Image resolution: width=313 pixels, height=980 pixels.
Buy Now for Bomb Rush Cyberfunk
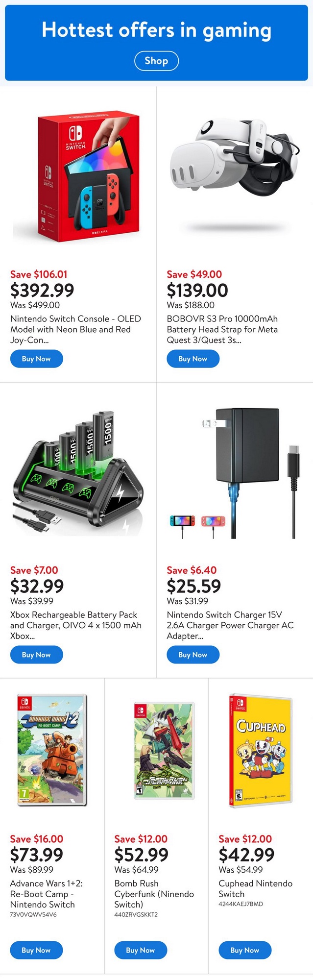(x=141, y=950)
